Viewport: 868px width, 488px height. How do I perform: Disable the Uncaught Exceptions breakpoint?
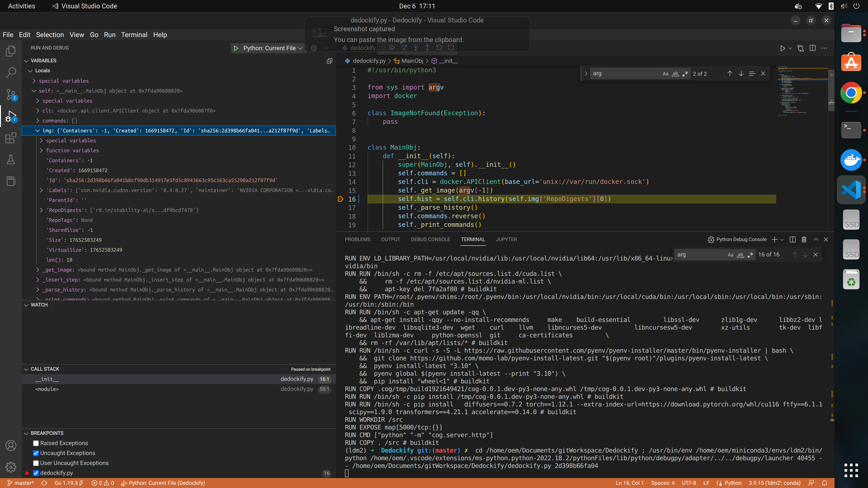click(36, 453)
